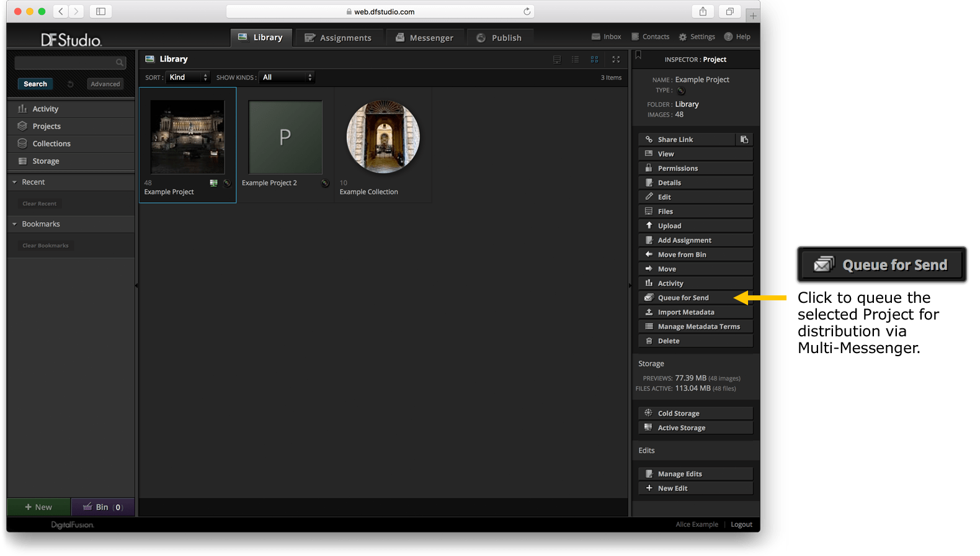Open Collections in the left sidebar
The height and width of the screenshot is (556, 980).
71,143
